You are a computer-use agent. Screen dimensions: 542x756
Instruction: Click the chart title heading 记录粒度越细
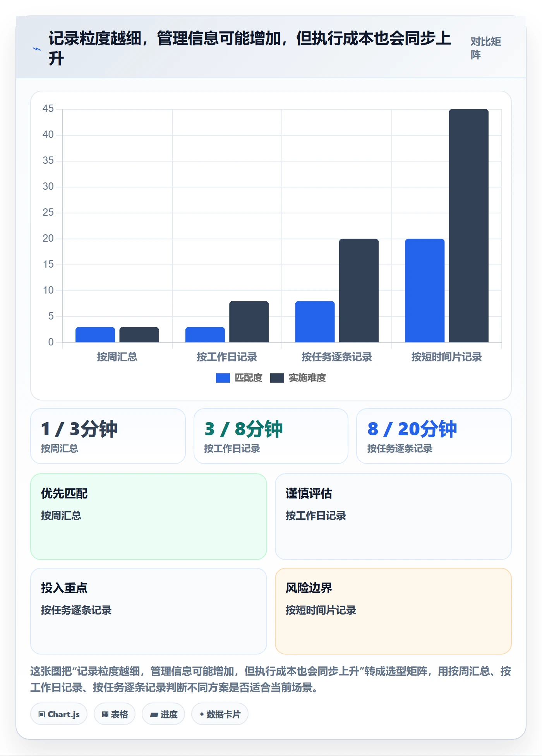coord(250,48)
